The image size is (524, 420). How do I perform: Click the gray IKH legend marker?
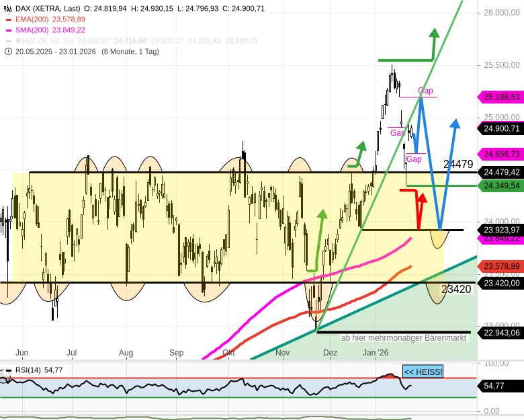click(9, 41)
